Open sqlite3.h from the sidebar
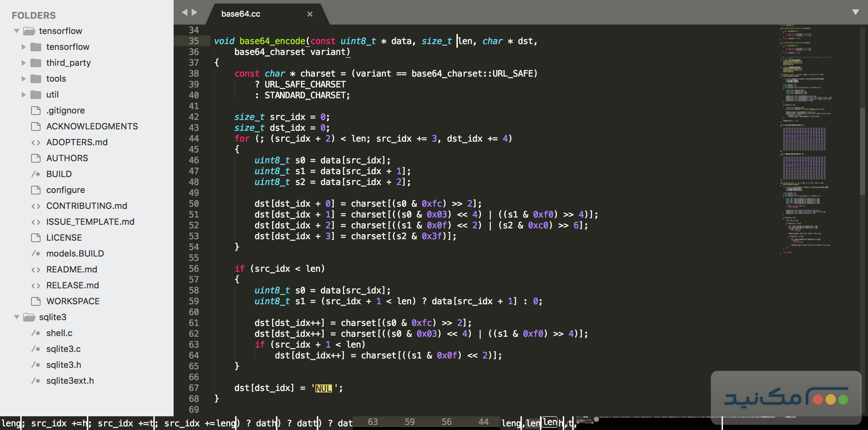This screenshot has height=430, width=868. [64, 365]
